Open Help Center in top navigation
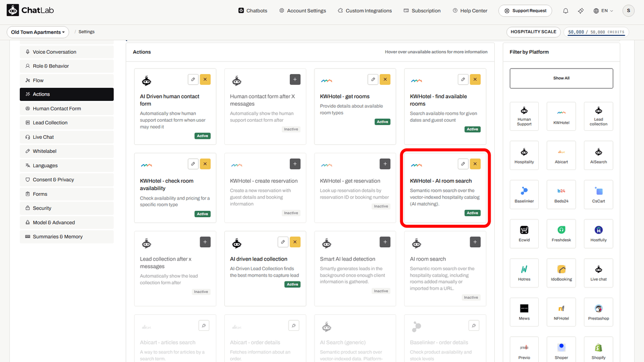 pos(470,11)
